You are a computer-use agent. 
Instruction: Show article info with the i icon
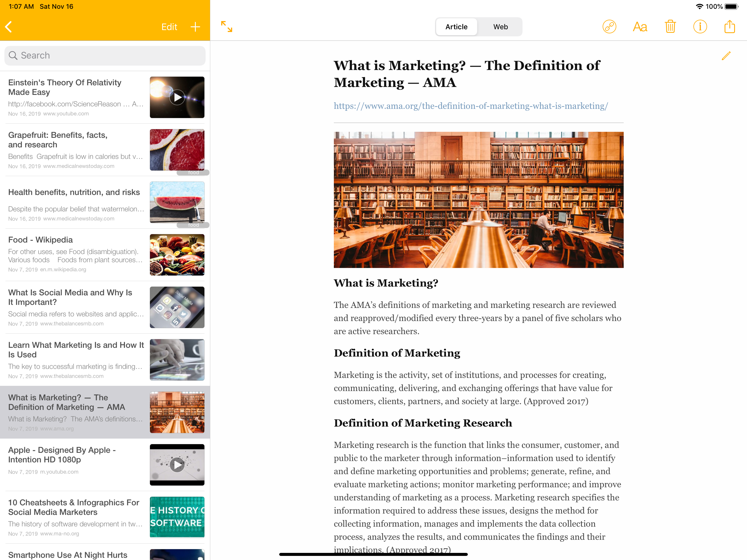click(700, 27)
